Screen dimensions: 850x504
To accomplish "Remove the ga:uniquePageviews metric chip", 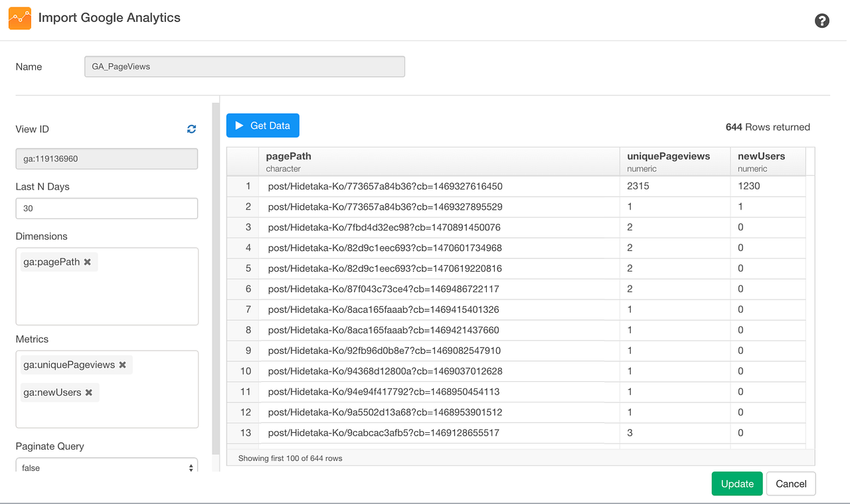I will 122,365.
